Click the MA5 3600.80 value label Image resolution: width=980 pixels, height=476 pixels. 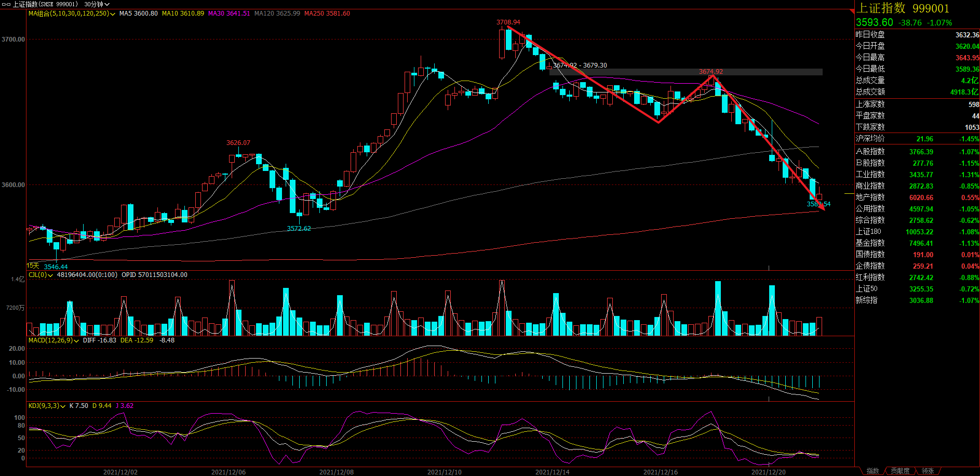pos(138,14)
